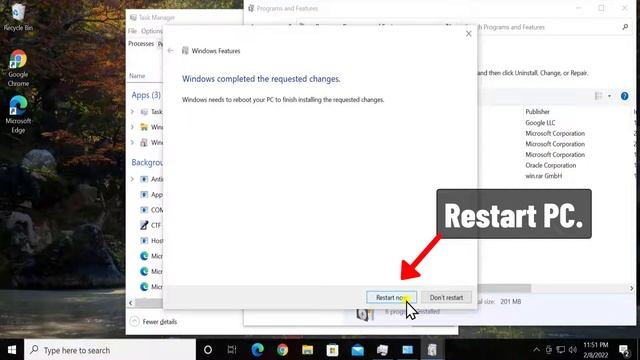Open Task View from the taskbar
Image resolution: width=640 pixels, height=360 pixels.
pyautogui.click(x=232, y=350)
